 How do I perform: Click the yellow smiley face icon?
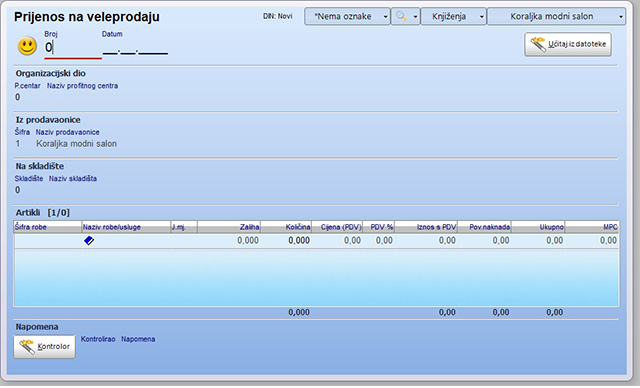[27, 46]
